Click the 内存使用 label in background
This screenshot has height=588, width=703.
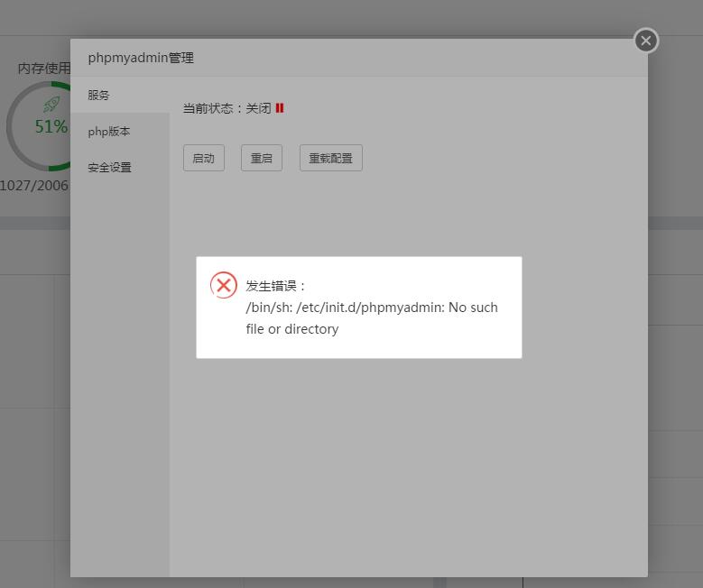[44, 69]
